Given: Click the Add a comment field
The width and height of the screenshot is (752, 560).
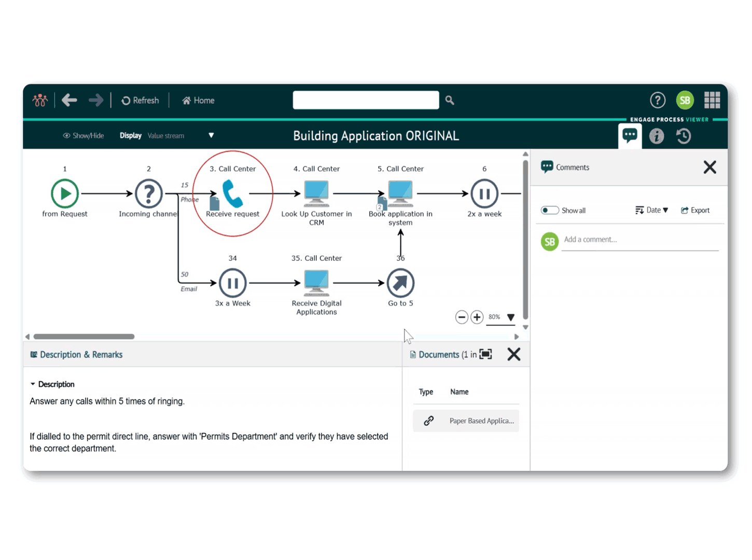Looking at the screenshot, I should point(640,240).
